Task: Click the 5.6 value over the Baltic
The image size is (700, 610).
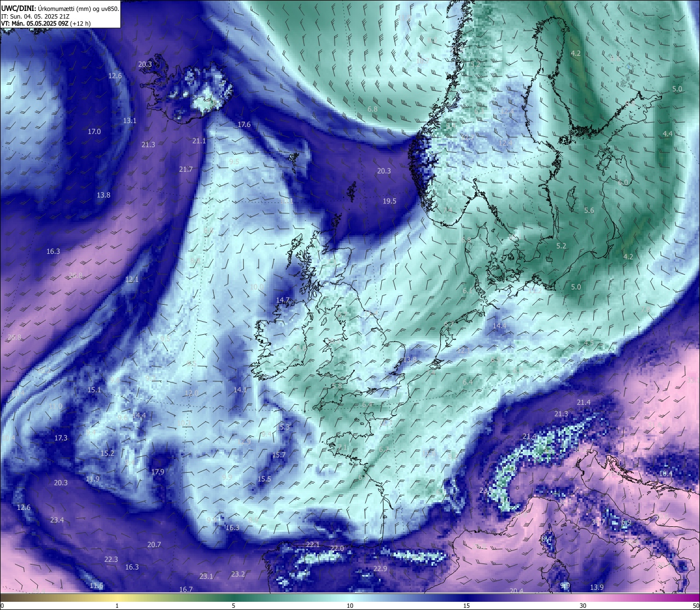Action: (x=589, y=211)
